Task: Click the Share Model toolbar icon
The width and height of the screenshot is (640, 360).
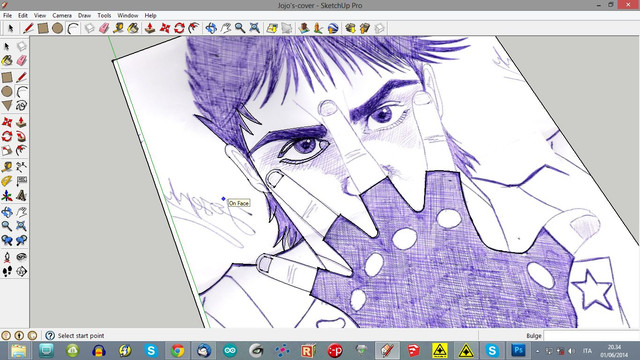Action: pyautogui.click(x=364, y=28)
